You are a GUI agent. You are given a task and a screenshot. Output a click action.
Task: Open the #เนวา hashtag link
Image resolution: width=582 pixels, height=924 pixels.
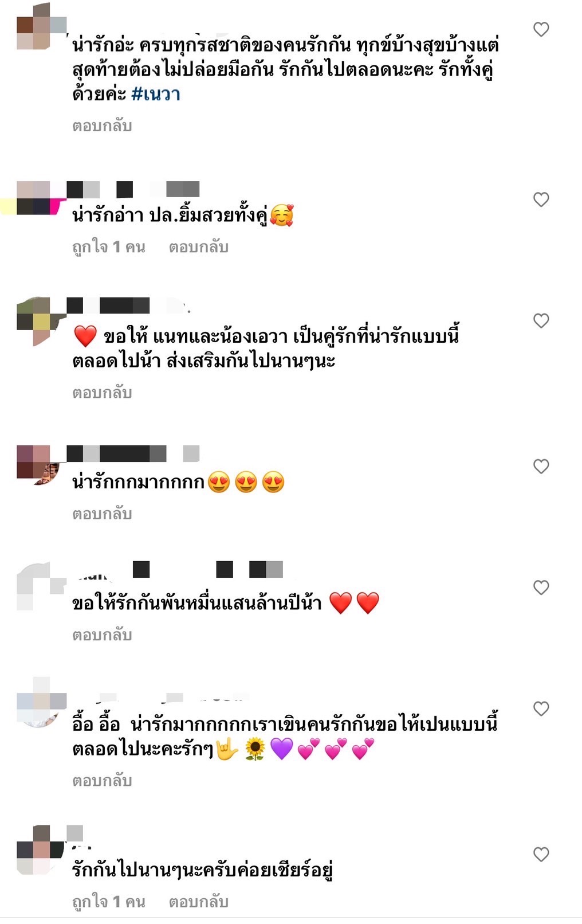(156, 93)
